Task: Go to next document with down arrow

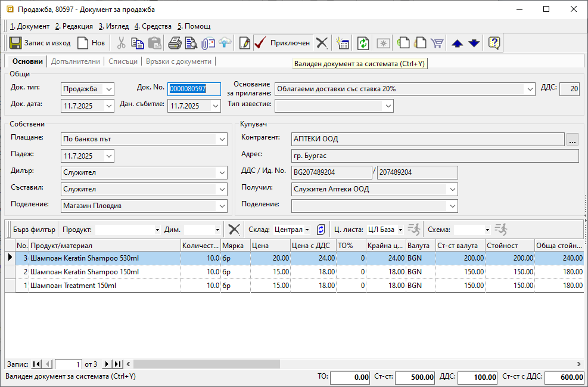Action: tap(474, 43)
